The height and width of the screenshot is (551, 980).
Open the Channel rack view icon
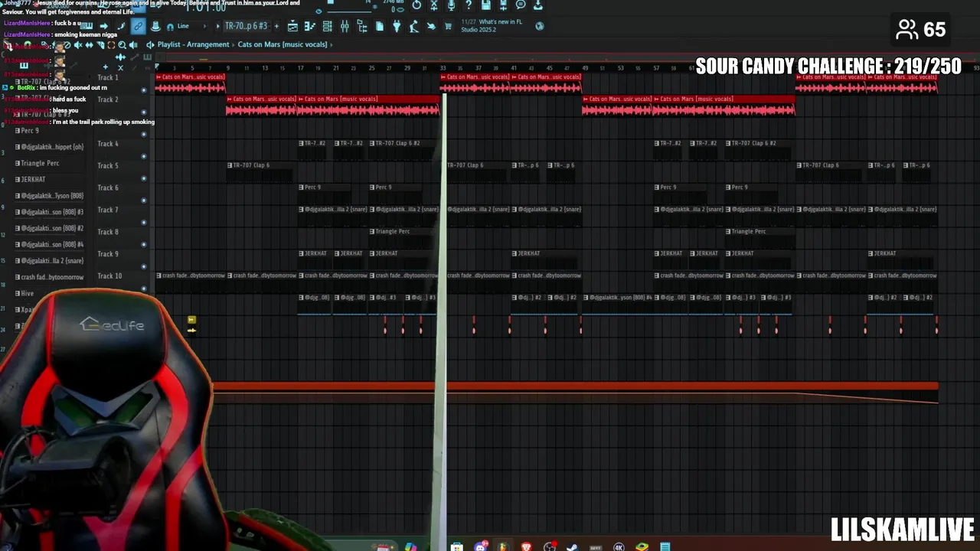click(x=328, y=26)
